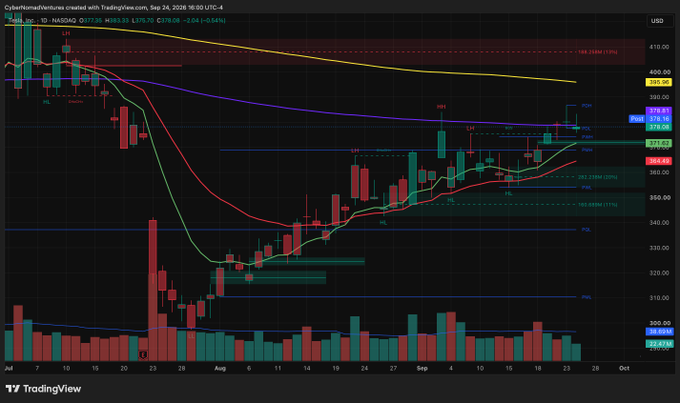Click the 310.00 price axis value
Screen dimensions: 680x403
[x=659, y=298]
